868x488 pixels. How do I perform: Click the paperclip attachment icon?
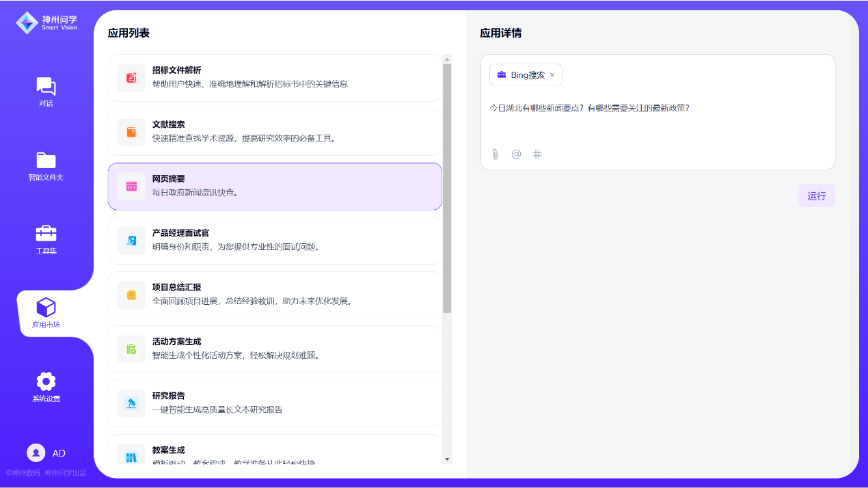(496, 154)
